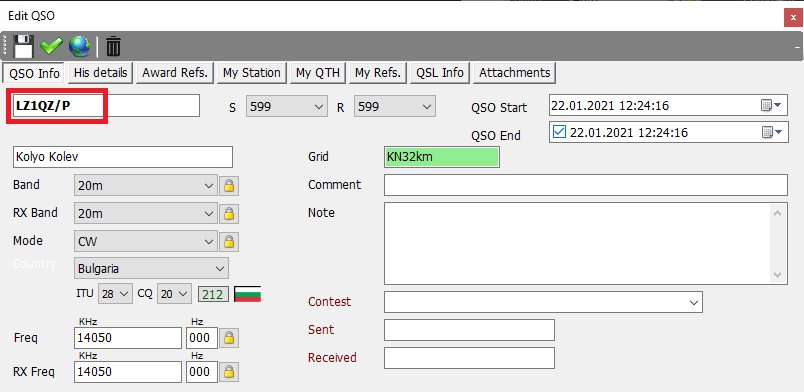Toggle the padlock beside RX Band

pos(229,213)
